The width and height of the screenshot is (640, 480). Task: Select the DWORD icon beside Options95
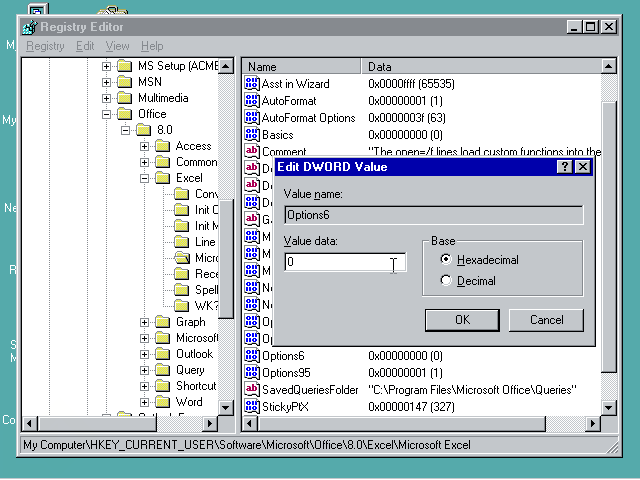pos(252,372)
